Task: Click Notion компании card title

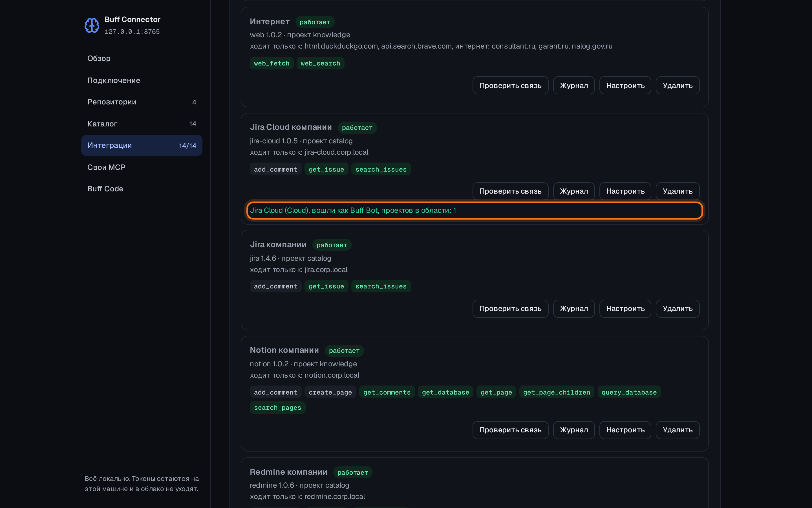Action: pyautogui.click(x=284, y=350)
